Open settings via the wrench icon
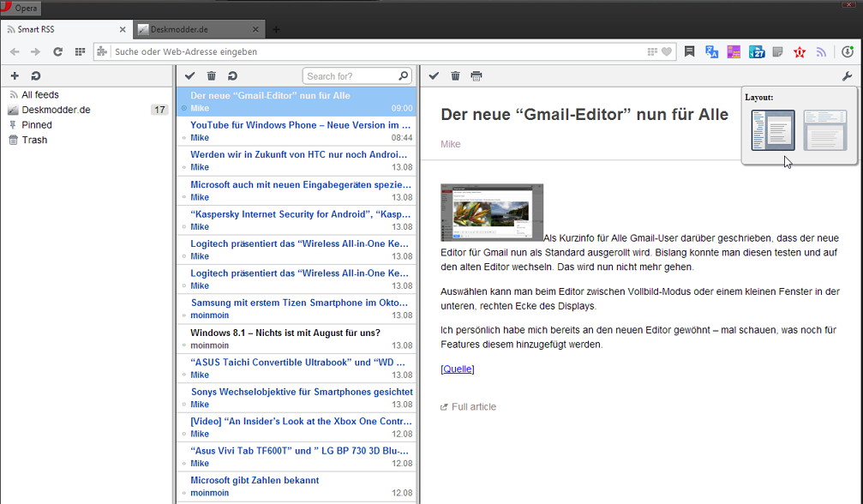This screenshot has width=863, height=504. pos(847,76)
